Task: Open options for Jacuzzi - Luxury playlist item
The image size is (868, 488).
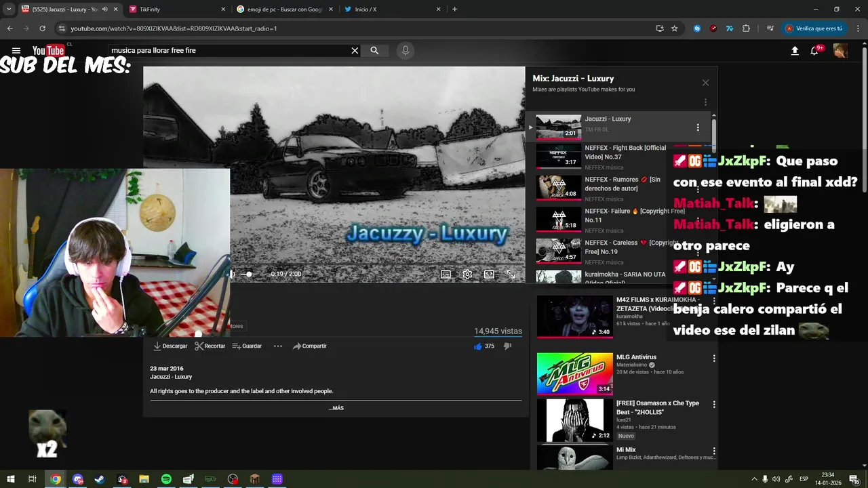Action: (x=698, y=127)
